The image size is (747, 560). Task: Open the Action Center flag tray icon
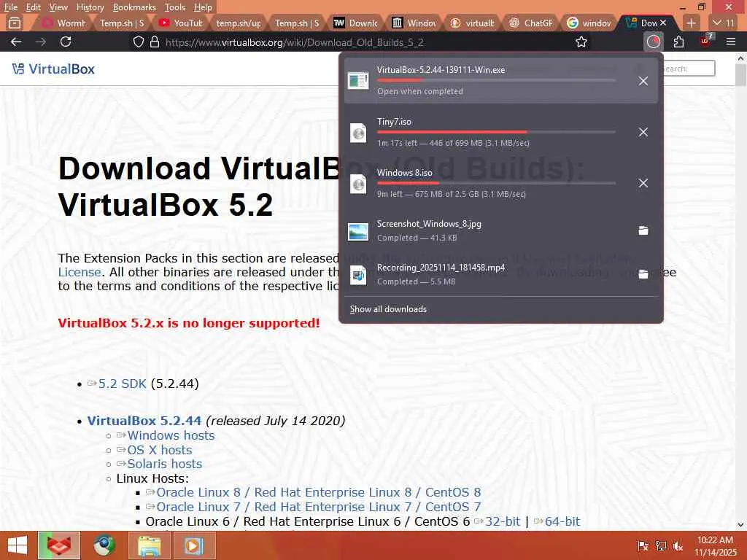[643, 545]
